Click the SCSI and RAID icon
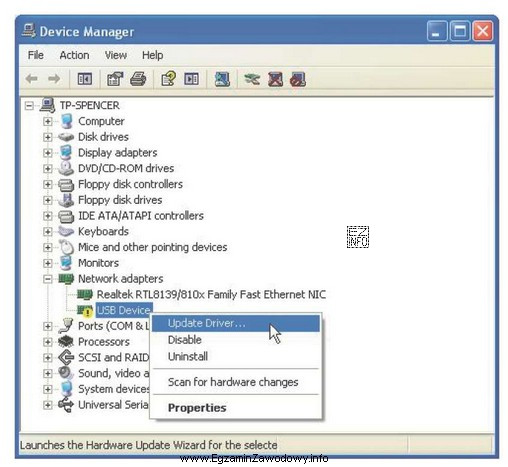This screenshot has width=508, height=467. click(66, 357)
